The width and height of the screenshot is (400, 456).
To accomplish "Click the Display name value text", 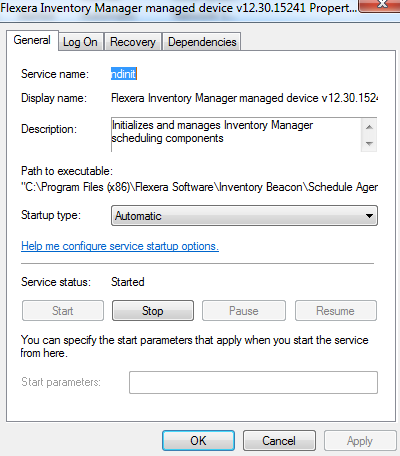I will point(244,98).
